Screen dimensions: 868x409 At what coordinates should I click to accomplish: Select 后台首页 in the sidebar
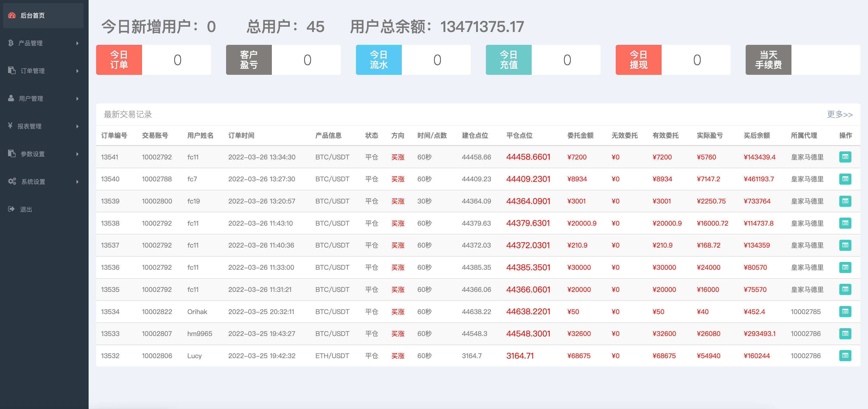click(32, 15)
